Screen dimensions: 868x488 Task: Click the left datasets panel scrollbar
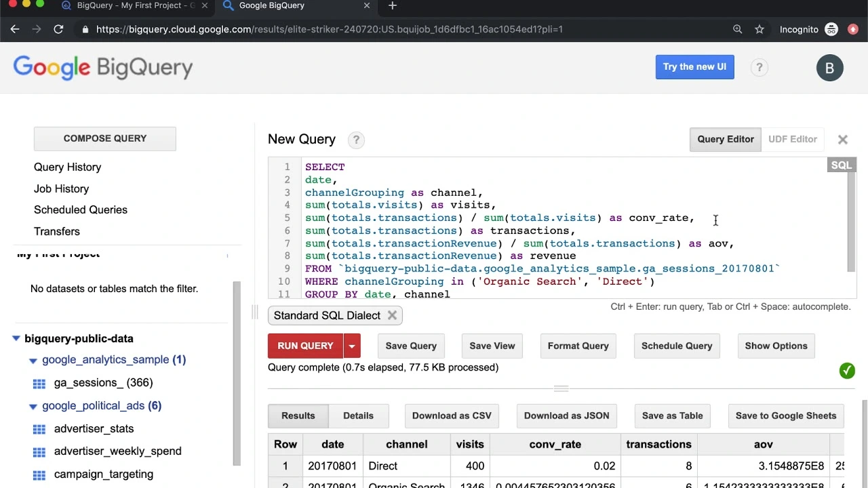(237, 373)
